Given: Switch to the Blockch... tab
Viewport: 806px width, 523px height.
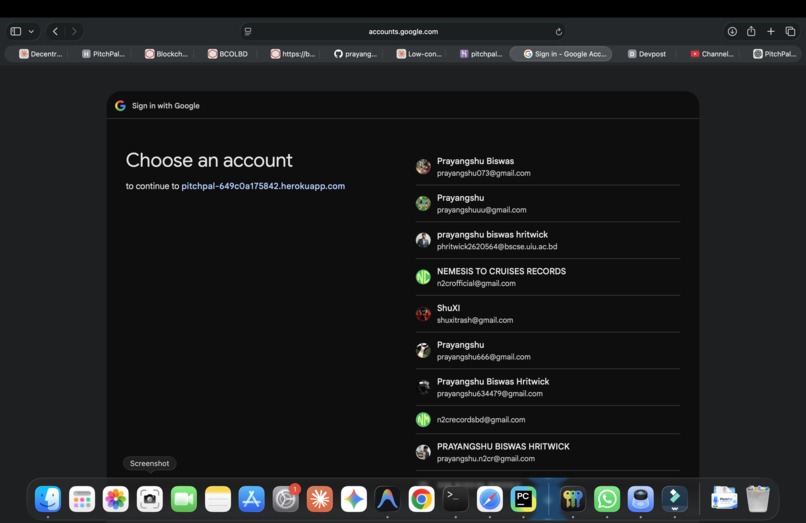Looking at the screenshot, I should coord(166,54).
